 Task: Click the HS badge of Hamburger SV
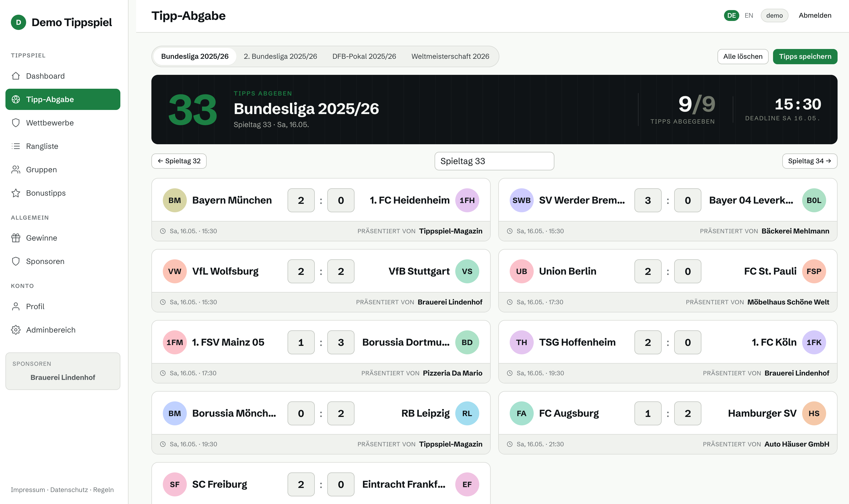[814, 413]
